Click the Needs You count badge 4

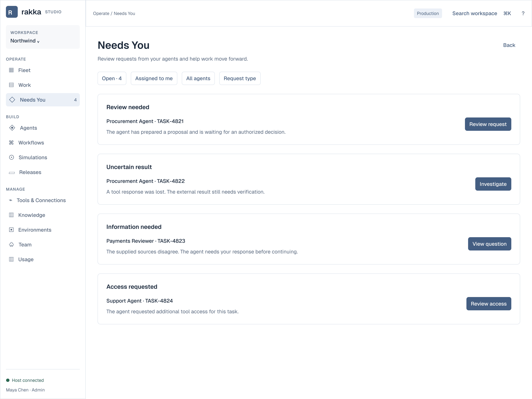(x=76, y=100)
